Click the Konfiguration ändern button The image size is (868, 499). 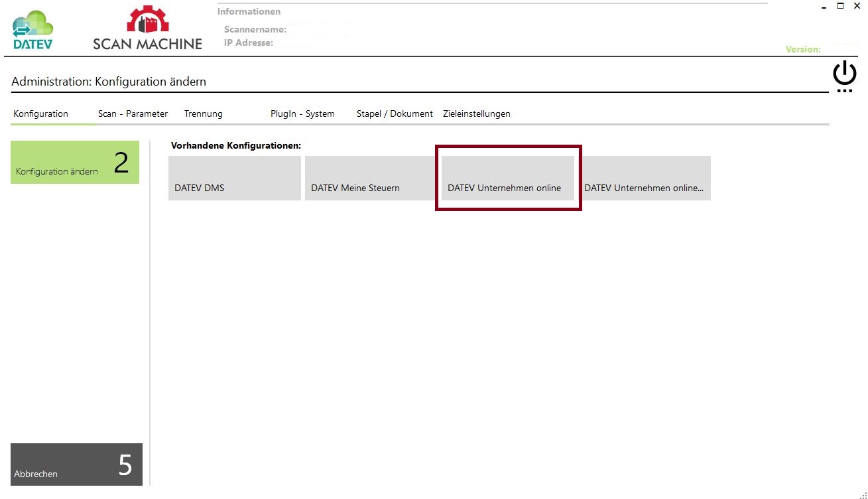coord(75,162)
